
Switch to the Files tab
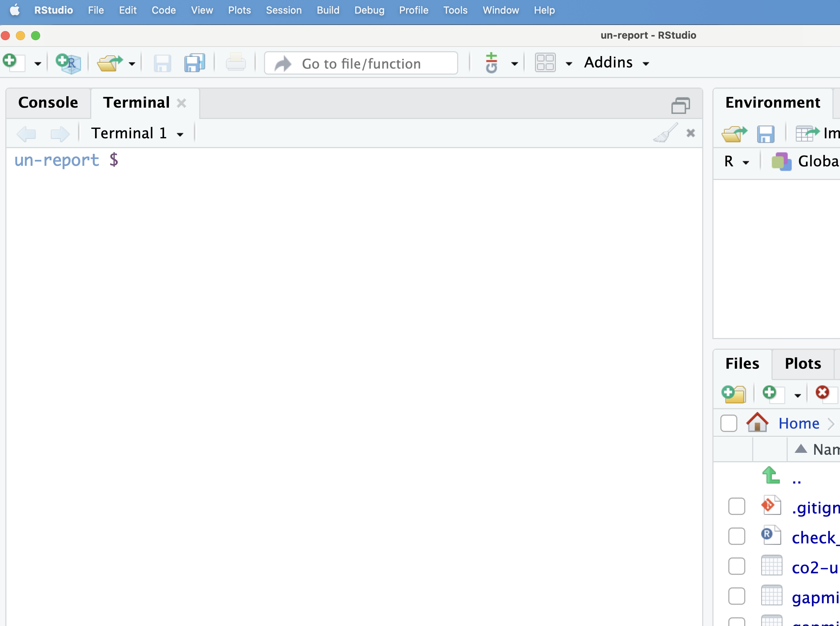[x=742, y=364]
